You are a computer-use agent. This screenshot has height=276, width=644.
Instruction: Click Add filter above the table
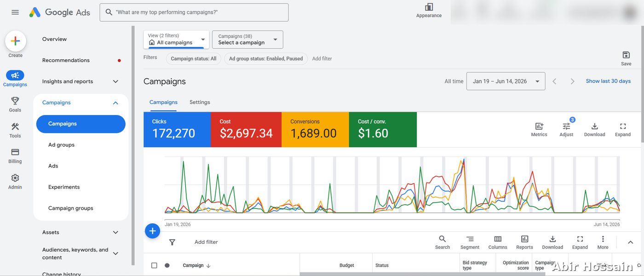pyautogui.click(x=206, y=242)
